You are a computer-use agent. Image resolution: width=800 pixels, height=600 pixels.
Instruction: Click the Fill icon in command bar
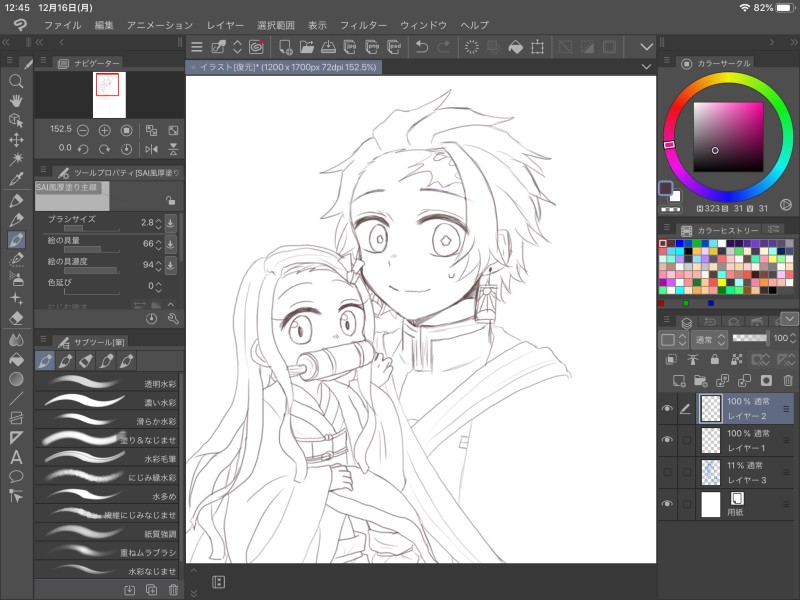click(x=516, y=47)
